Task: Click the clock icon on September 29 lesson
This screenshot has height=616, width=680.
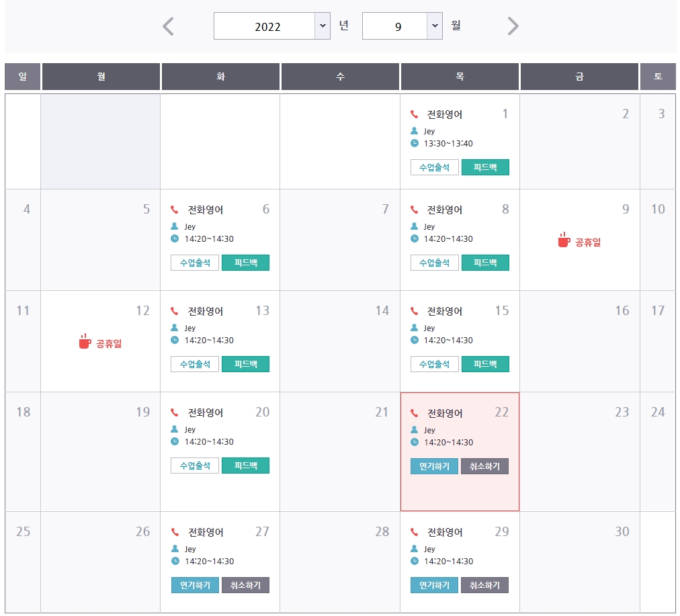Action: click(415, 561)
